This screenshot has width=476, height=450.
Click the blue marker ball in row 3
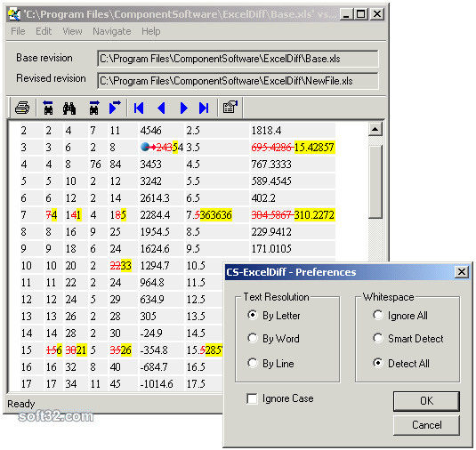point(145,147)
